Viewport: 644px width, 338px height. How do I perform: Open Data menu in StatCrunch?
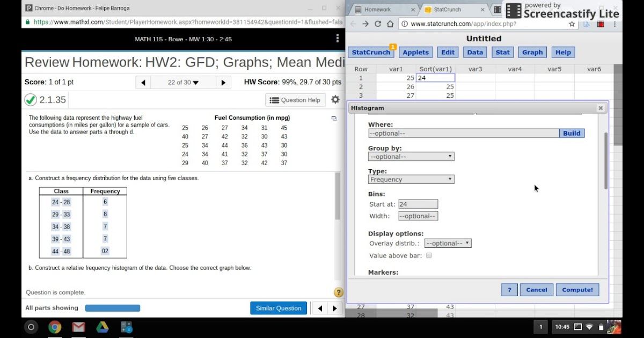click(x=475, y=52)
